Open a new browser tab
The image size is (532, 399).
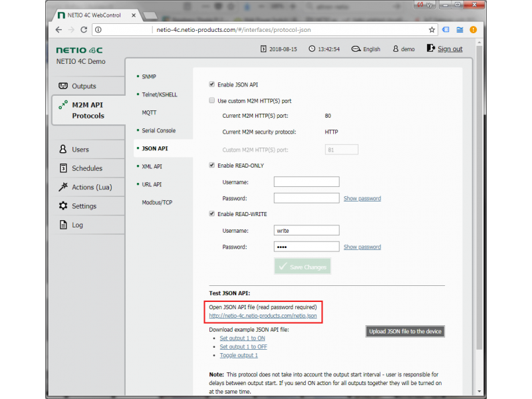click(150, 15)
